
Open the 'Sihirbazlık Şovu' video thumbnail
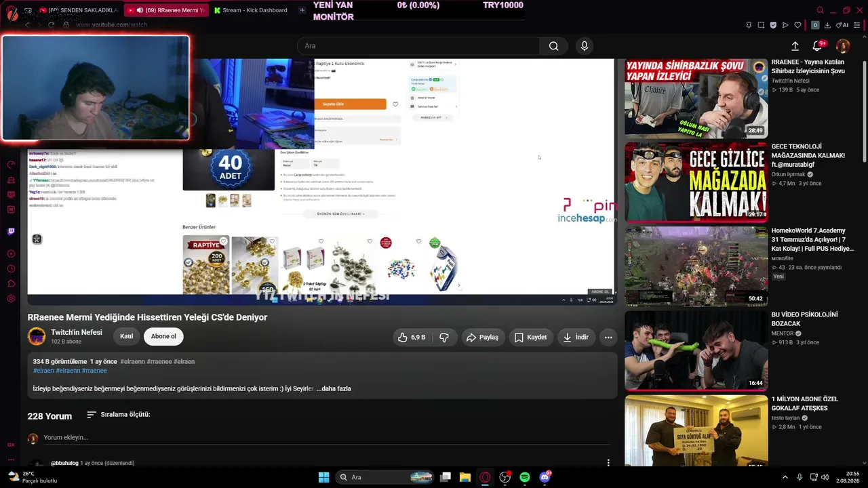[696, 98]
